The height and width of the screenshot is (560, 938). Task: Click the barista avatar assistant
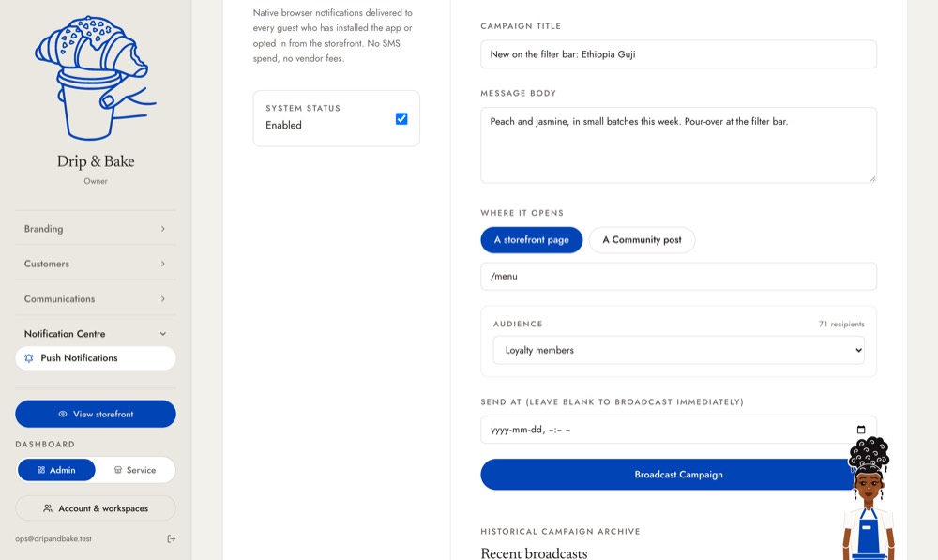pyautogui.click(x=870, y=498)
